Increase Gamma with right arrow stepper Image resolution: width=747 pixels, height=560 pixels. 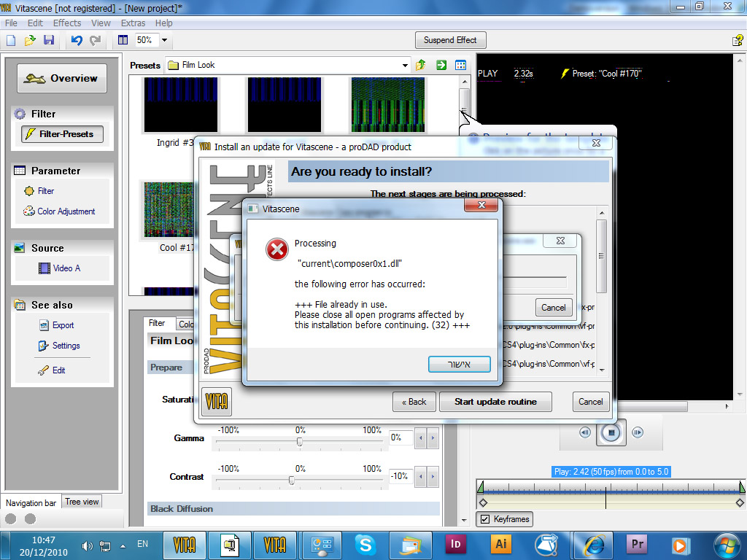coord(433,437)
